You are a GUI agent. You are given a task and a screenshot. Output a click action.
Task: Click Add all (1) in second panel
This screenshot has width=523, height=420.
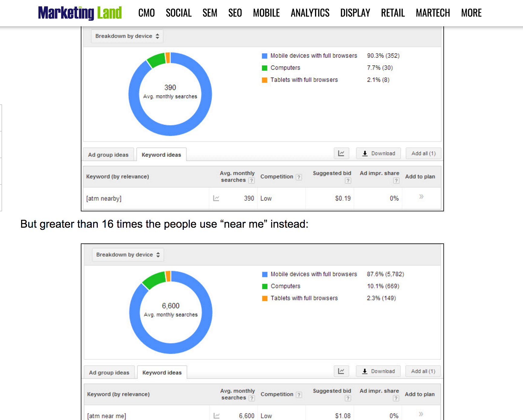pyautogui.click(x=423, y=371)
